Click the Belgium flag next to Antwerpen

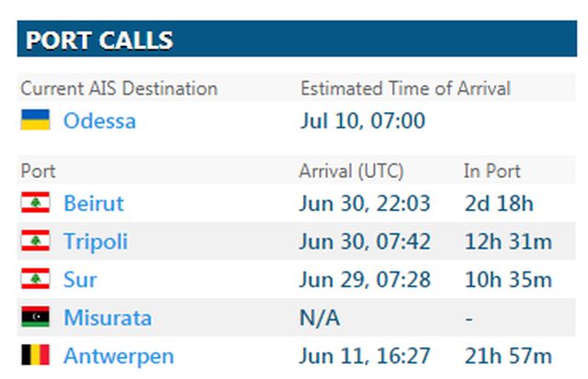[x=35, y=356]
